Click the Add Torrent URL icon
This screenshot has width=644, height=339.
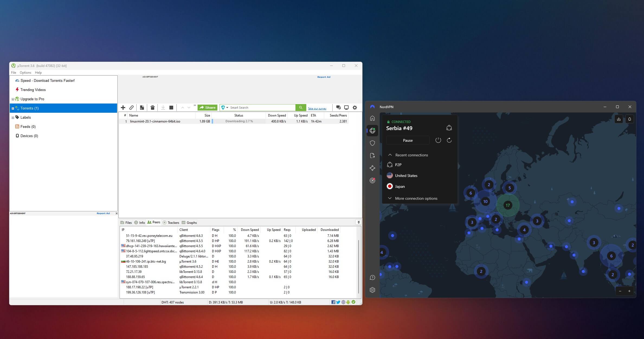tap(132, 107)
